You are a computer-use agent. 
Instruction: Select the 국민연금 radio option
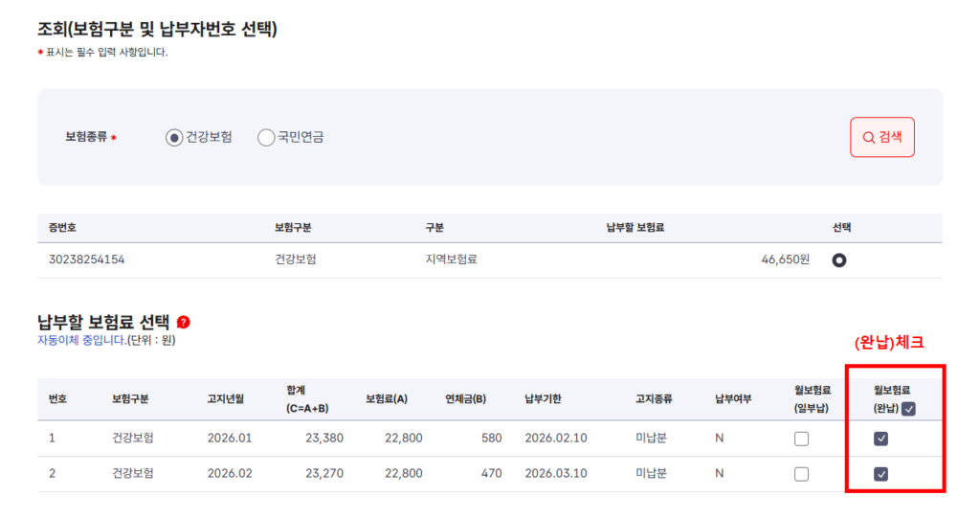[266, 138]
